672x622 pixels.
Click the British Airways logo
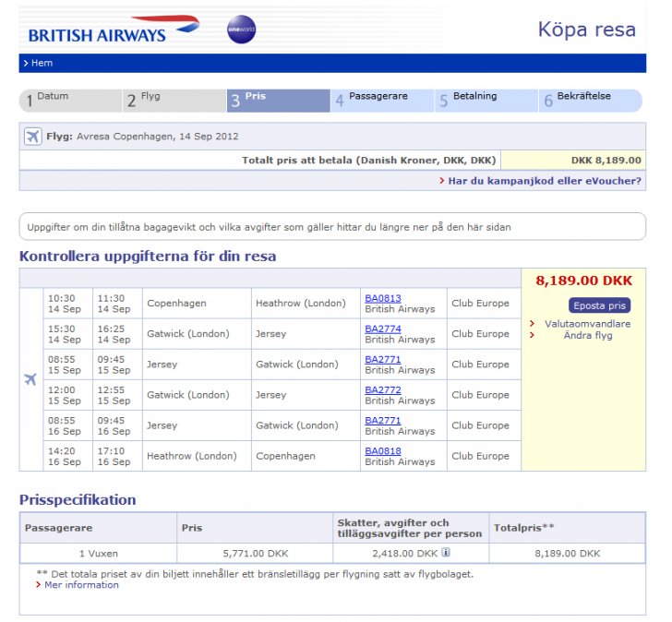point(113,29)
